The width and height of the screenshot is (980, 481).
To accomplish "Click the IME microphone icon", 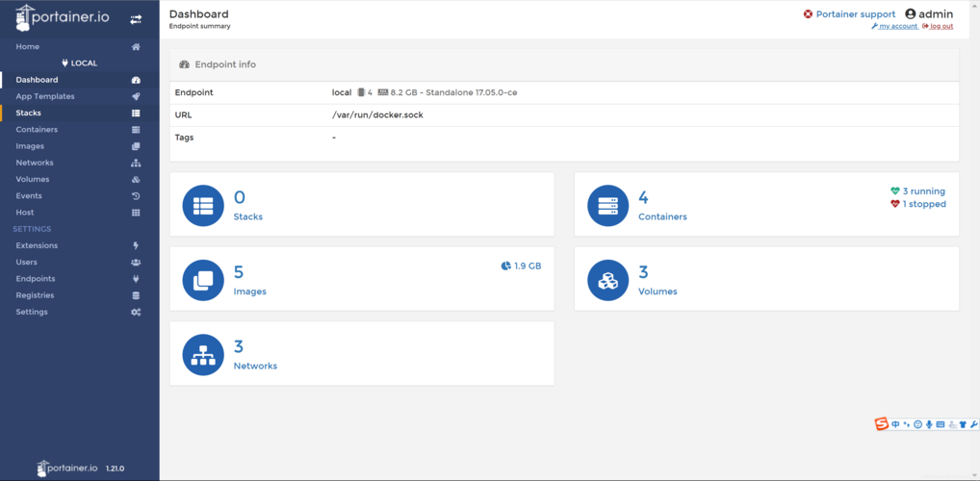I will [929, 425].
